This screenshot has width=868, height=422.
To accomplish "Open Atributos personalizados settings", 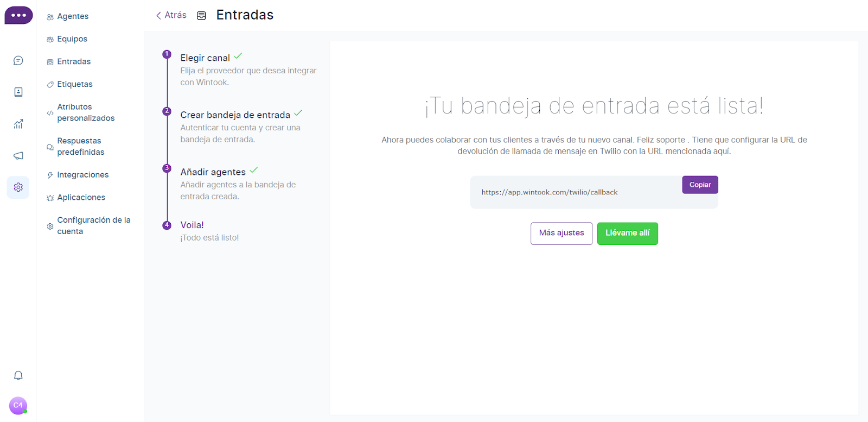I will click(x=86, y=112).
